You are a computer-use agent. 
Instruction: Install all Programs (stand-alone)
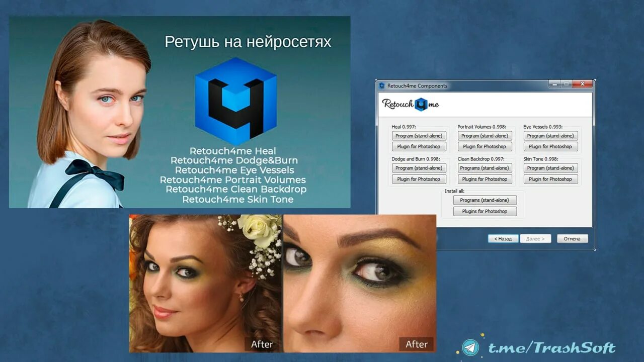click(485, 200)
